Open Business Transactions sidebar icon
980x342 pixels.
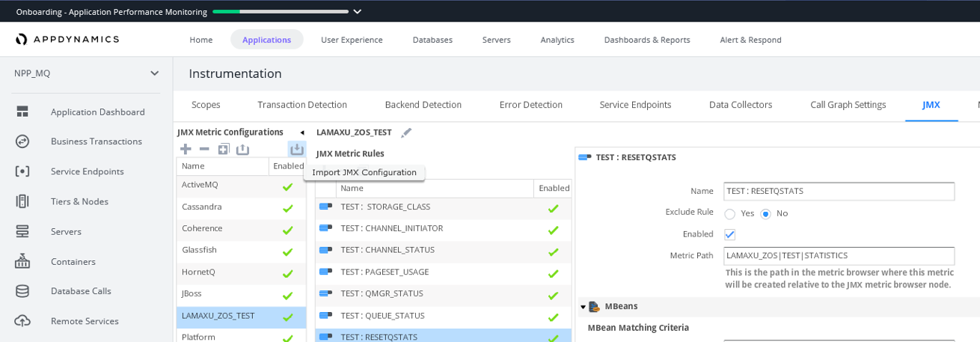pyautogui.click(x=22, y=141)
